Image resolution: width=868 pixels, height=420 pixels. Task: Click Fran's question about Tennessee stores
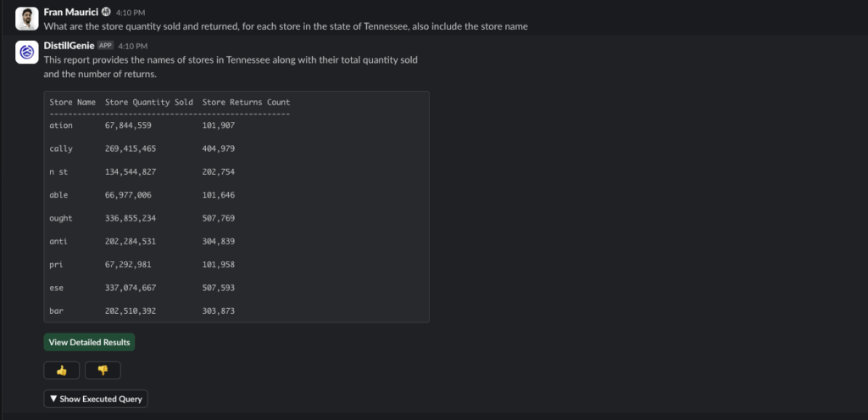pyautogui.click(x=286, y=26)
